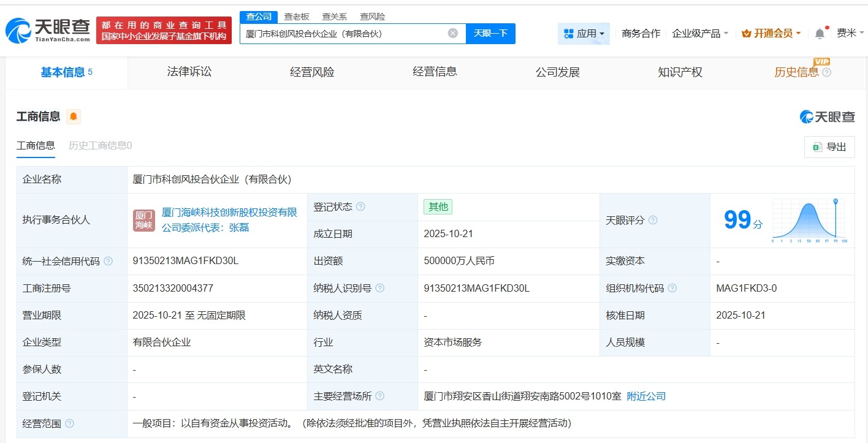The height and width of the screenshot is (443, 868).
Task: Click the VIP badge on 历史信息
Action: coord(822,62)
